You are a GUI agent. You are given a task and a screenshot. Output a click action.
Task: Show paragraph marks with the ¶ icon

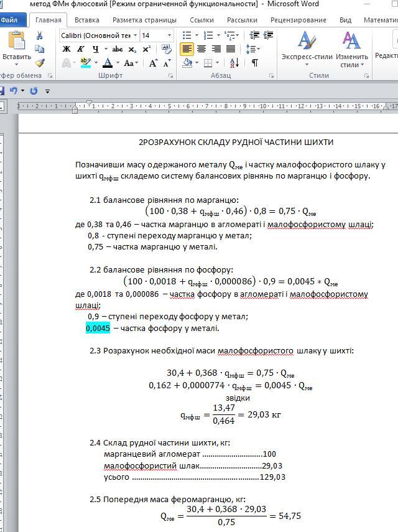pos(254,63)
